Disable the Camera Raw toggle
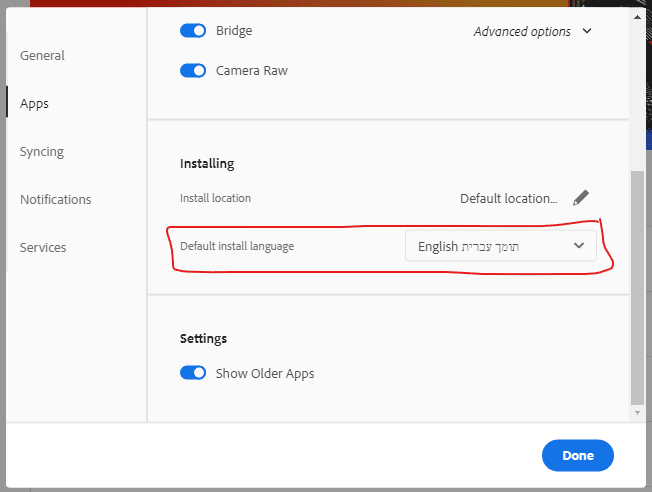Image resolution: width=652 pixels, height=492 pixels. tap(193, 71)
